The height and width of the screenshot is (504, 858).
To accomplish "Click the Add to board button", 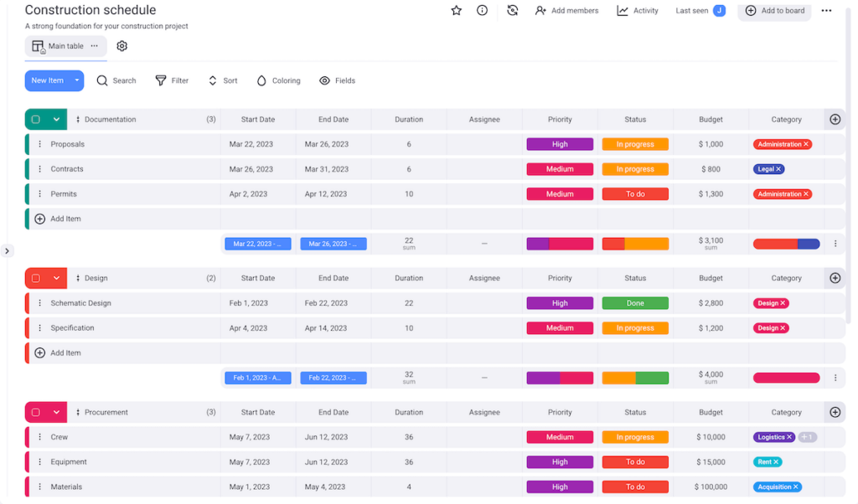I will coord(774,11).
